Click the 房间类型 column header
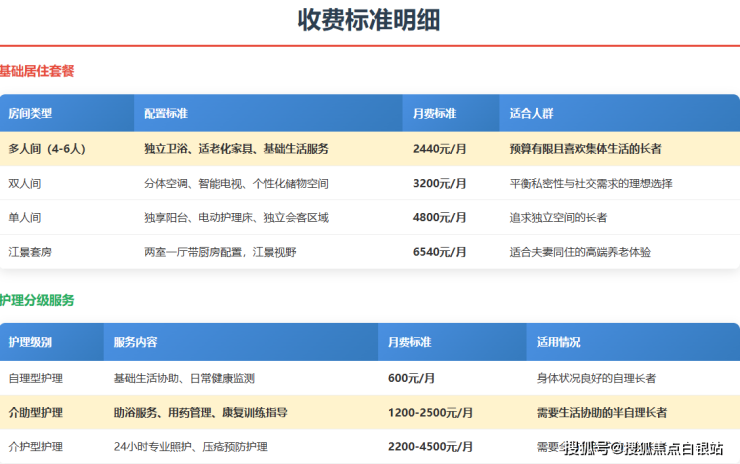 pos(30,114)
